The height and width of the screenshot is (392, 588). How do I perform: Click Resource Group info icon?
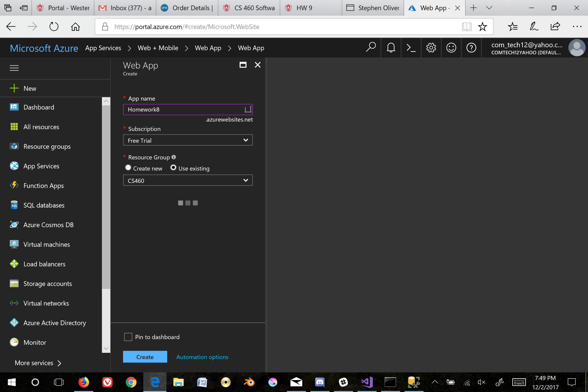pos(174,157)
